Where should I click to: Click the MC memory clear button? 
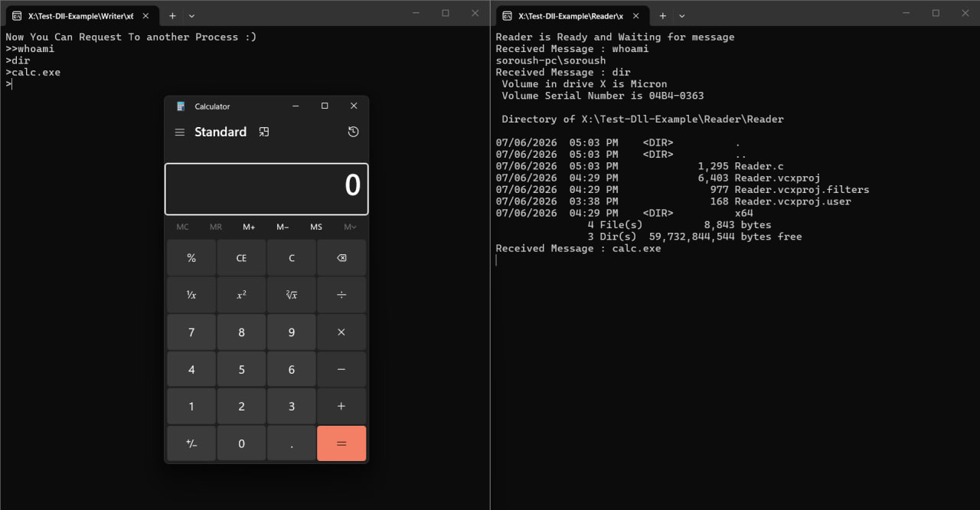182,227
